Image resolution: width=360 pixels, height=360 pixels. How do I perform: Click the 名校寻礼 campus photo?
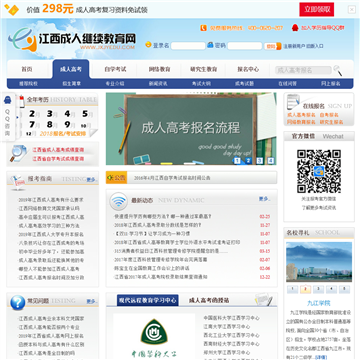319,262
